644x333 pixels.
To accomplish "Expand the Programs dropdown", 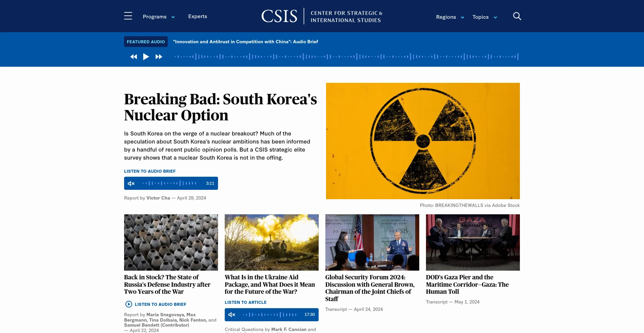I will tap(159, 17).
